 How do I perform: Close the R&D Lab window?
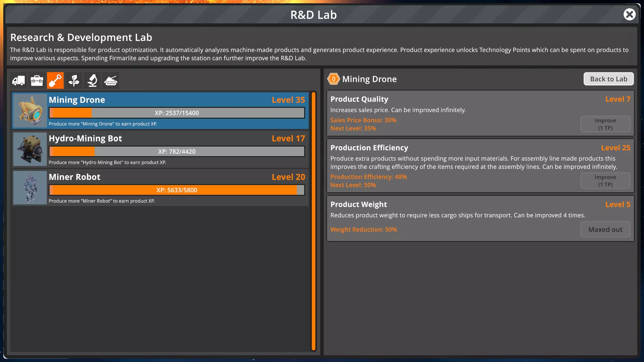[629, 14]
